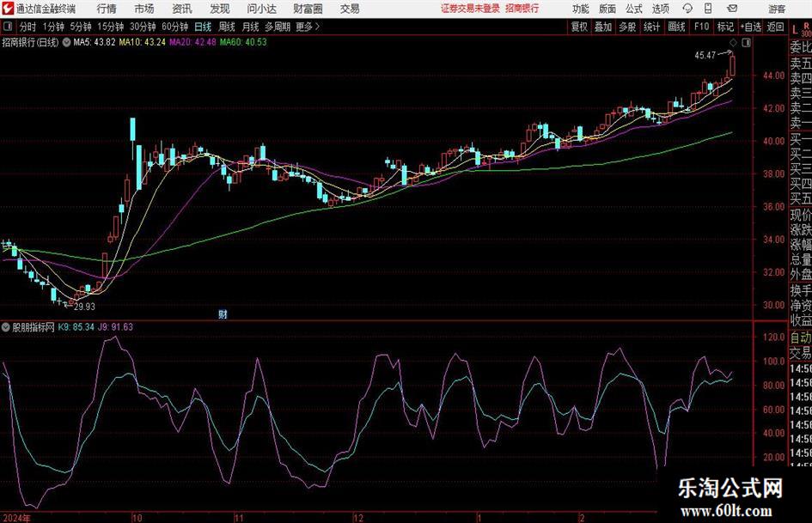
Task: Toggle the panel layout icon at chart top-right
Action: pyautogui.click(x=746, y=43)
